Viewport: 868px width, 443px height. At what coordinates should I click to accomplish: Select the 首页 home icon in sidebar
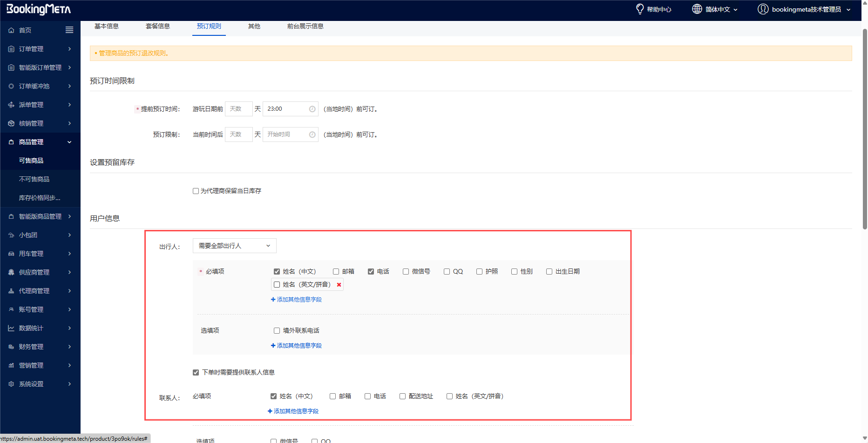pyautogui.click(x=11, y=30)
